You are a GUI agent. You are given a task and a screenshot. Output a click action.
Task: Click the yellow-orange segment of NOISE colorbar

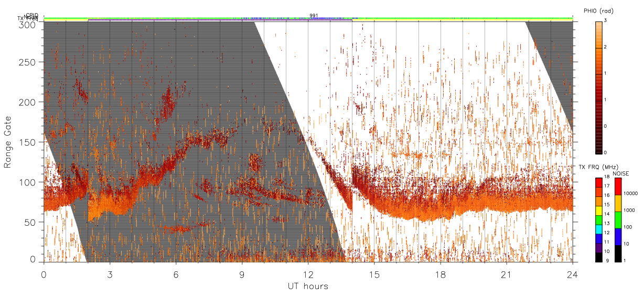coord(618,203)
